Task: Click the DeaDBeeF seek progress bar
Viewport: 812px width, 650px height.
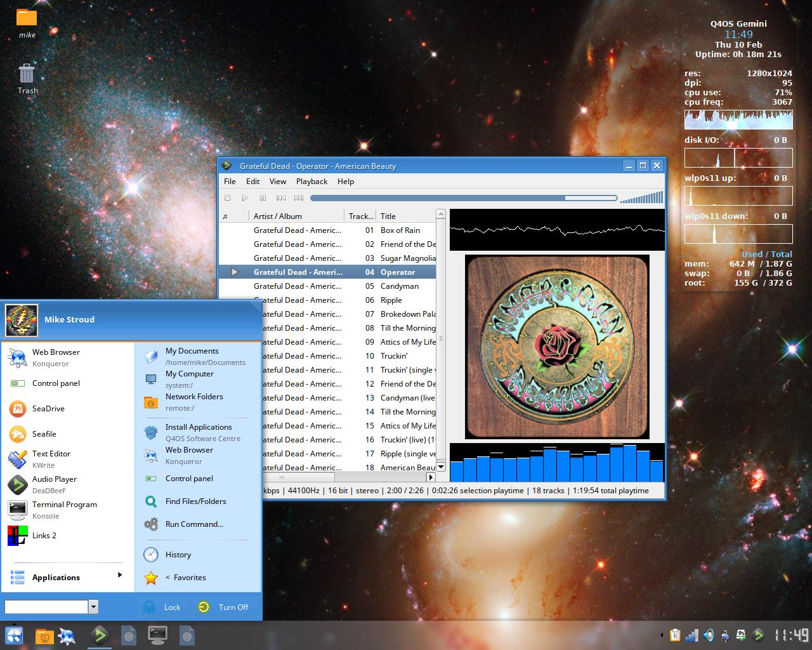Action: point(464,198)
